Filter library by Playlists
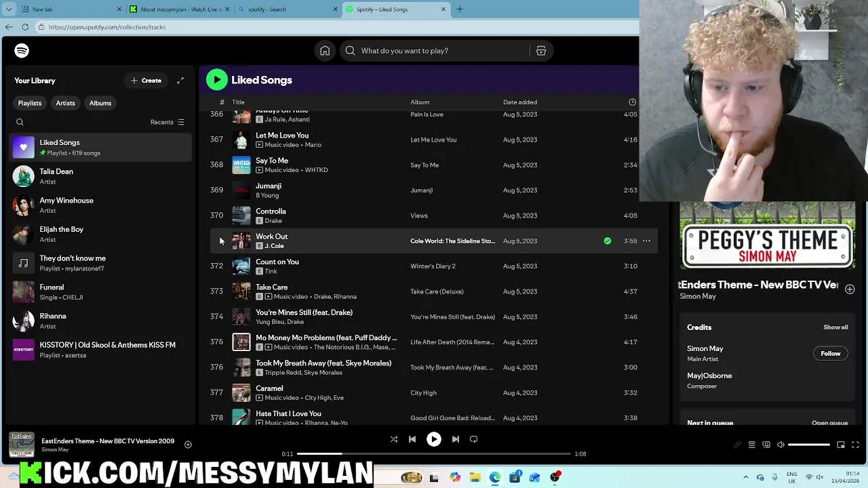The height and width of the screenshot is (488, 868). pos(30,103)
